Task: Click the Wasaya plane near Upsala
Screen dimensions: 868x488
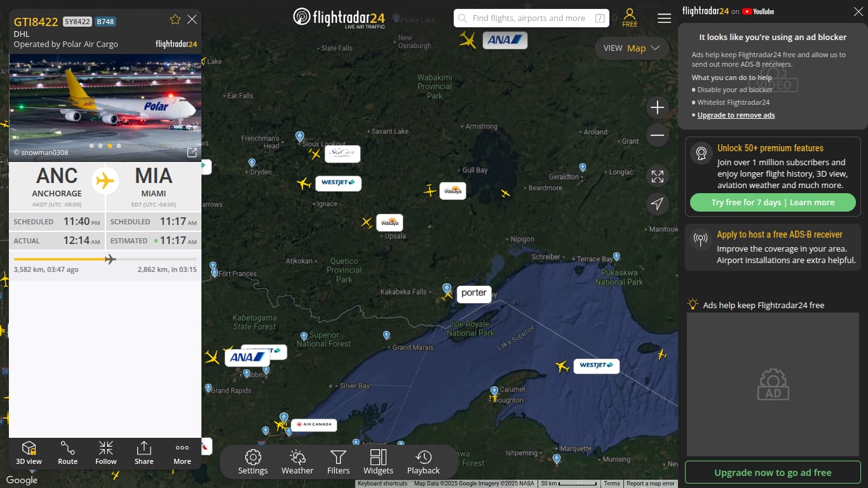Action: point(367,222)
